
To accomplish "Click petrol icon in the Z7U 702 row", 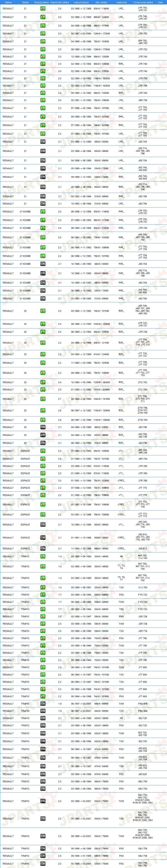I will (43, 382).
